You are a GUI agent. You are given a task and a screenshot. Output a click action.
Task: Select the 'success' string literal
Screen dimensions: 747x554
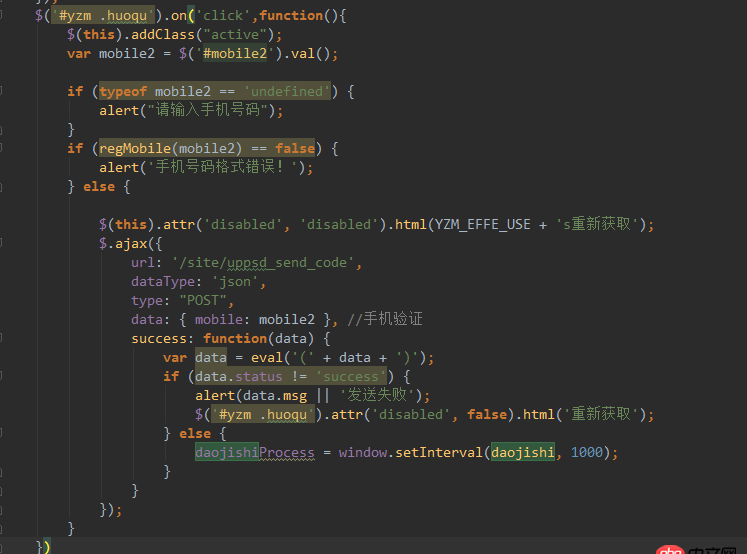coord(351,376)
